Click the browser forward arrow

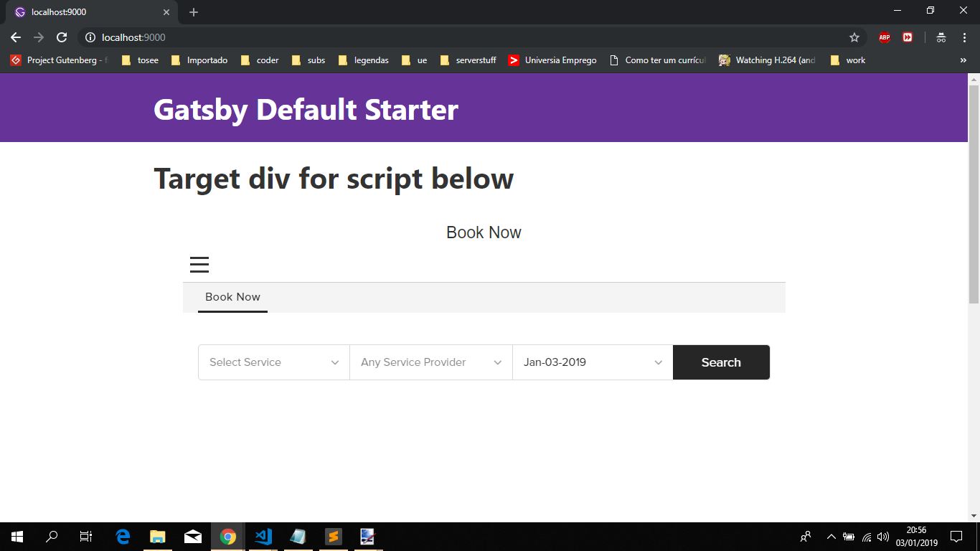pyautogui.click(x=39, y=37)
